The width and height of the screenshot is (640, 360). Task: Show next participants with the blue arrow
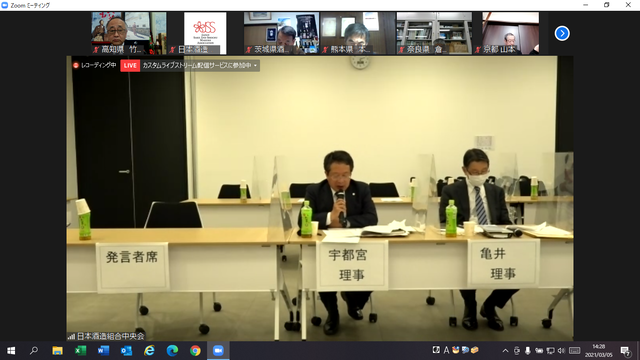coord(562,33)
